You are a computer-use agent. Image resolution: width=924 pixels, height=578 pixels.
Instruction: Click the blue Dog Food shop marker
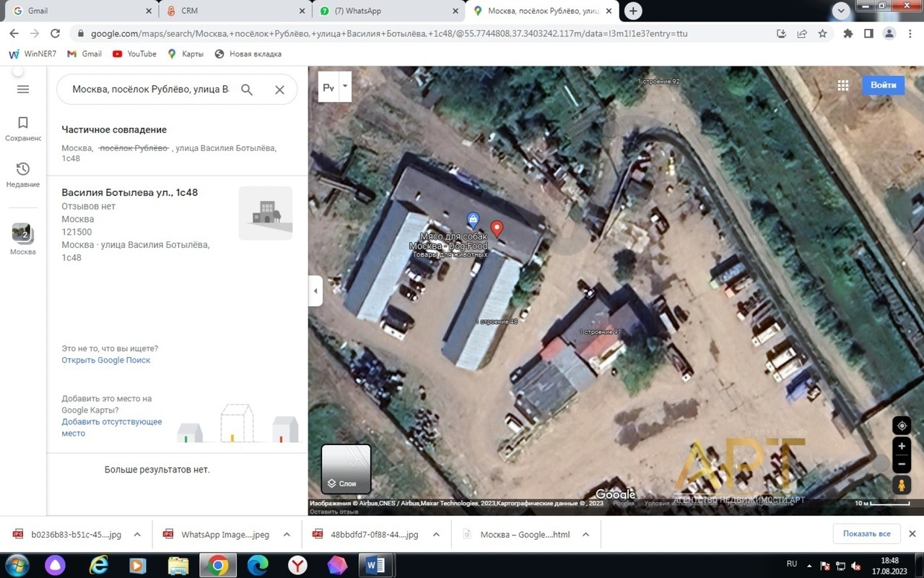[473, 219]
